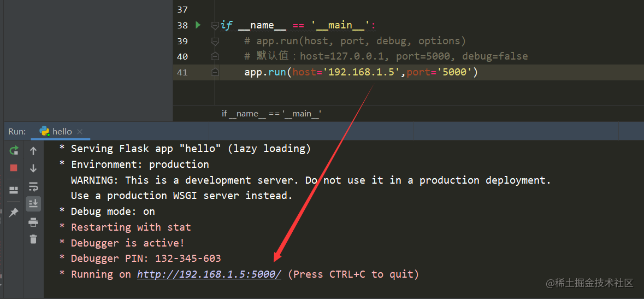644x299 pixels.
Task: Print the console output
Action: coord(33,222)
